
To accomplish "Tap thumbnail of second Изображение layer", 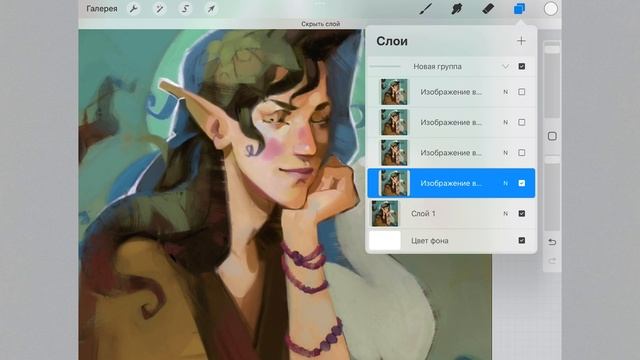I will tap(394, 122).
